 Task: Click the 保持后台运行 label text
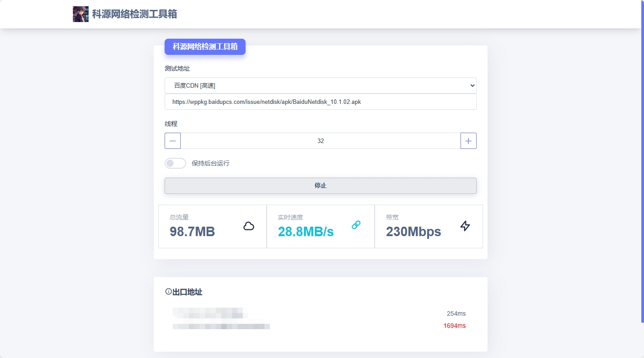(210, 163)
